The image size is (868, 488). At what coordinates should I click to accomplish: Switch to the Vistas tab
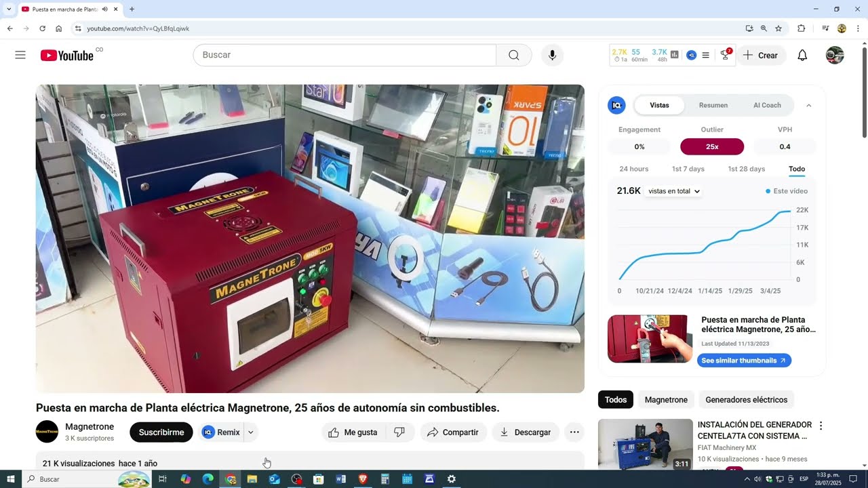coord(659,105)
